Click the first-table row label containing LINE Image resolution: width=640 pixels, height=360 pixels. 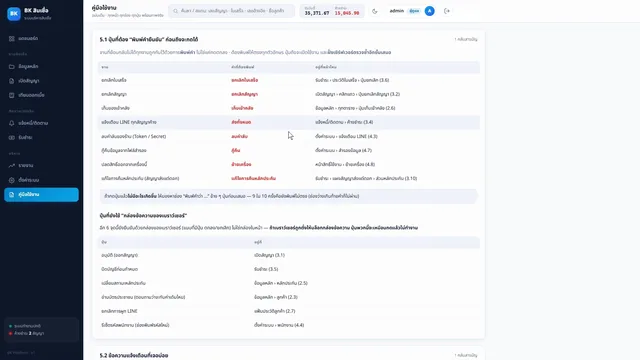click(129, 122)
